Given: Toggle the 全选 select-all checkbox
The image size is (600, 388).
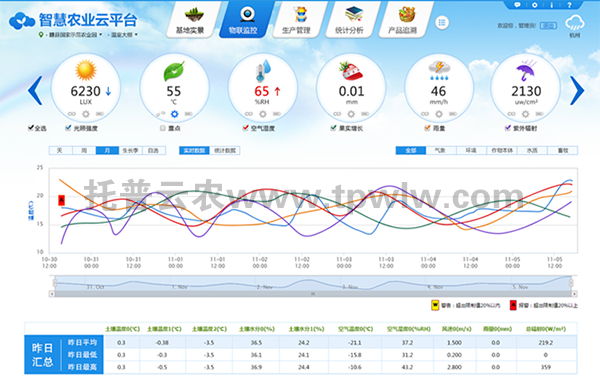Looking at the screenshot, I should tap(31, 128).
